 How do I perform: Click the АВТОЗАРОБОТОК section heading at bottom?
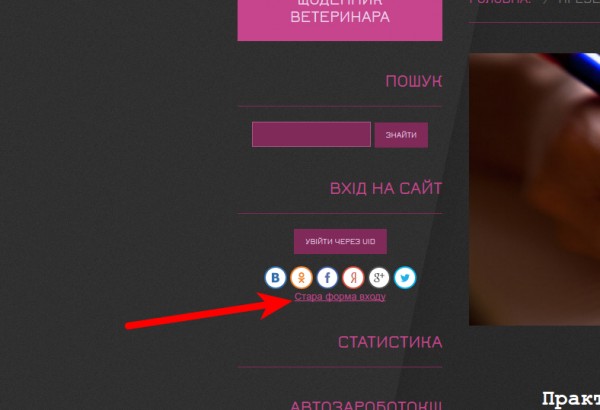pos(366,405)
